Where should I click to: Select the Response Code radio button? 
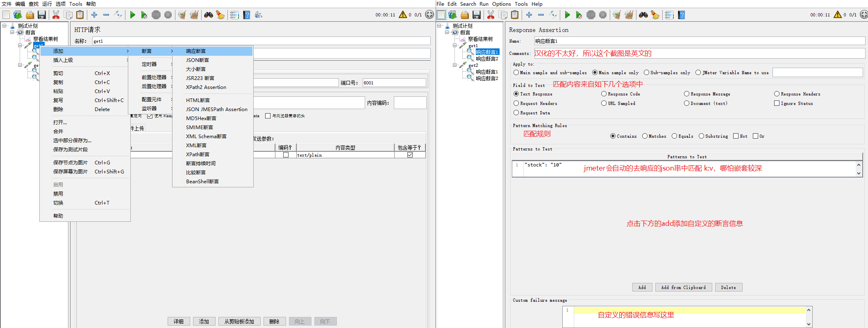pos(604,94)
